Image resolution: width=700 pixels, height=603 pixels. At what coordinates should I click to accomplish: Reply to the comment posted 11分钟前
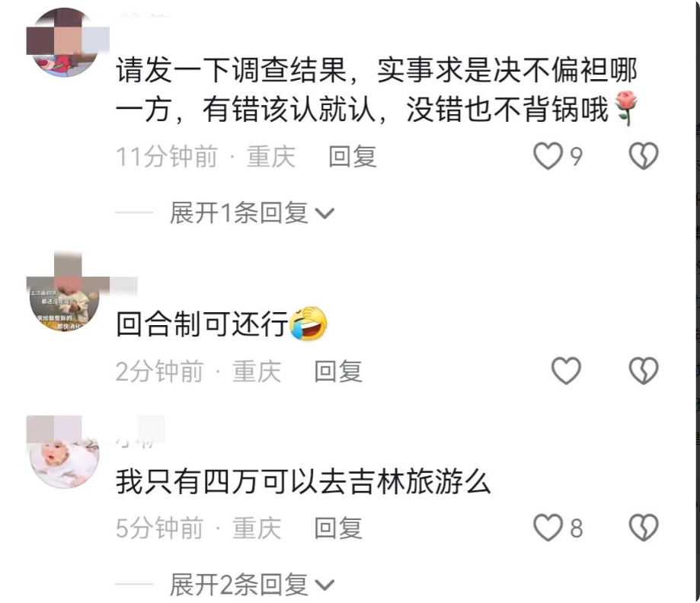tap(352, 157)
